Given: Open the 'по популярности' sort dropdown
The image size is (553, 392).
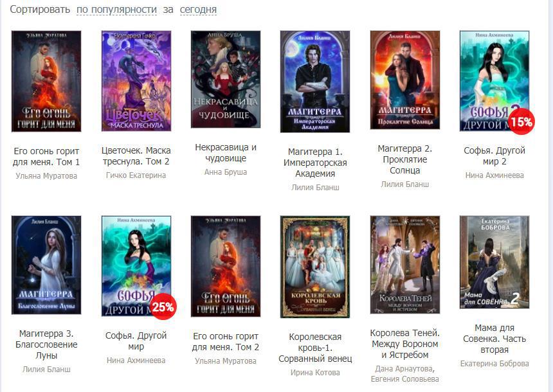Looking at the screenshot, I should tap(116, 10).
